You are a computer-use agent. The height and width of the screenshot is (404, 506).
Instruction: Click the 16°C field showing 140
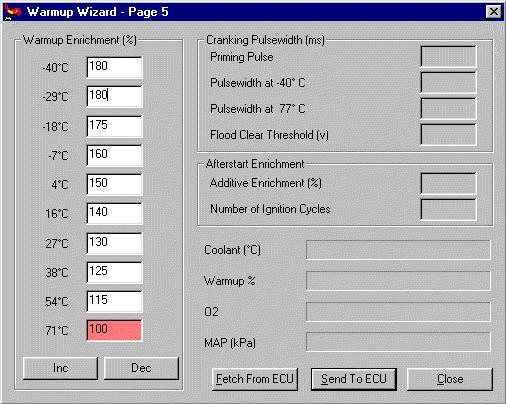pos(114,213)
